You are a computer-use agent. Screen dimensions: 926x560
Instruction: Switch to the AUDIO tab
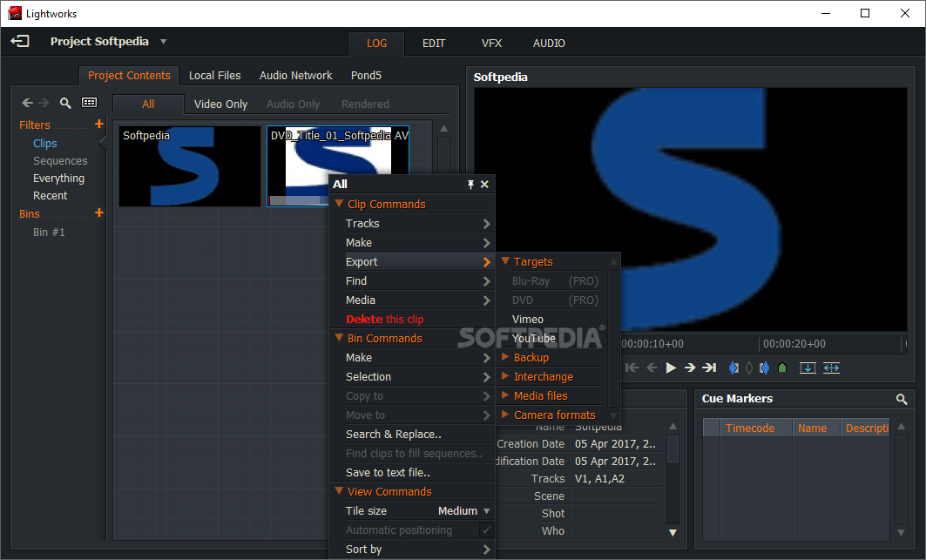[x=549, y=44]
